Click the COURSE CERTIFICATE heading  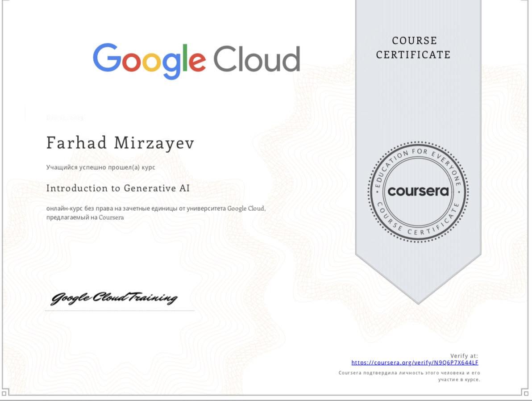pyautogui.click(x=413, y=48)
